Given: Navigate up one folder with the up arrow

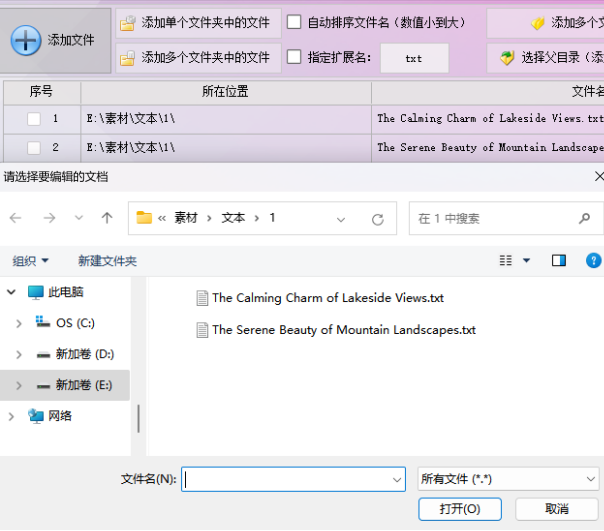Looking at the screenshot, I should point(107,218).
